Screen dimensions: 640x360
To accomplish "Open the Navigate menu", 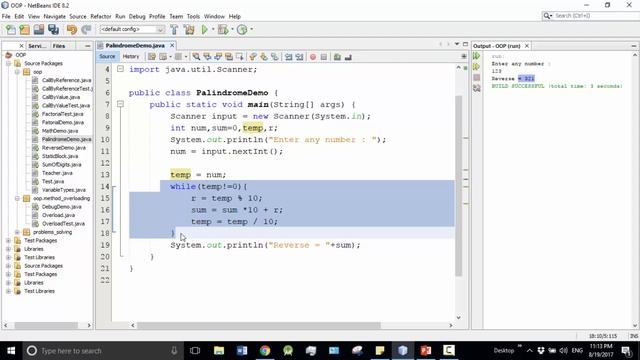I will 54,16.
